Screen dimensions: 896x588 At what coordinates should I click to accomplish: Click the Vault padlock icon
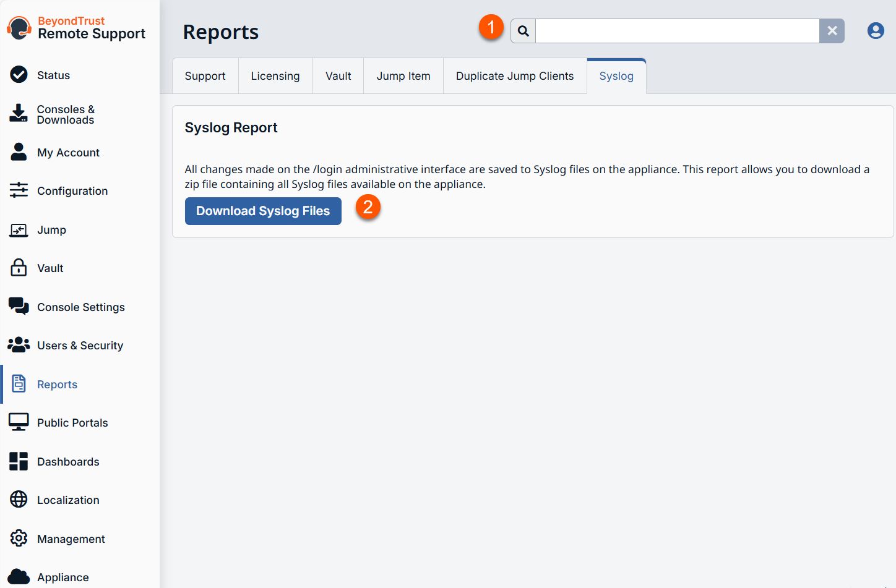(x=19, y=268)
